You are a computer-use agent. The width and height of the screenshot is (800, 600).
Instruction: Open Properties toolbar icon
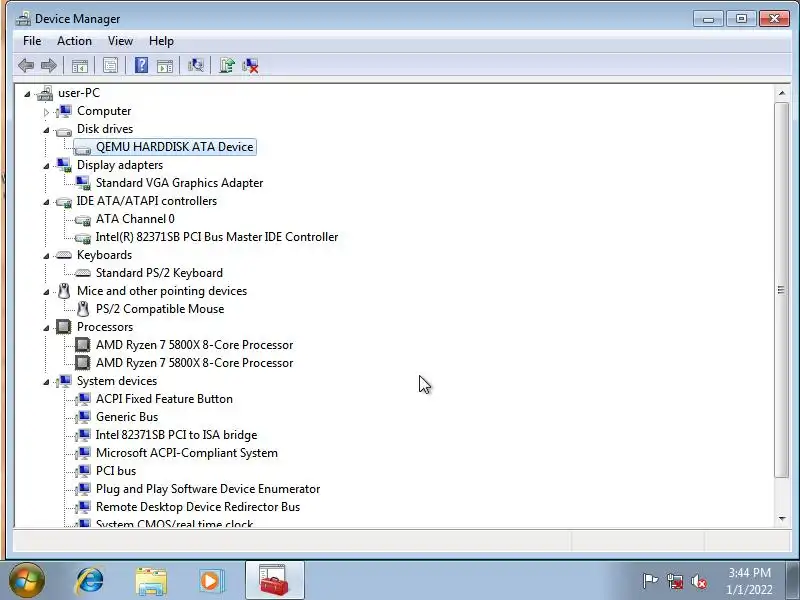click(111, 65)
